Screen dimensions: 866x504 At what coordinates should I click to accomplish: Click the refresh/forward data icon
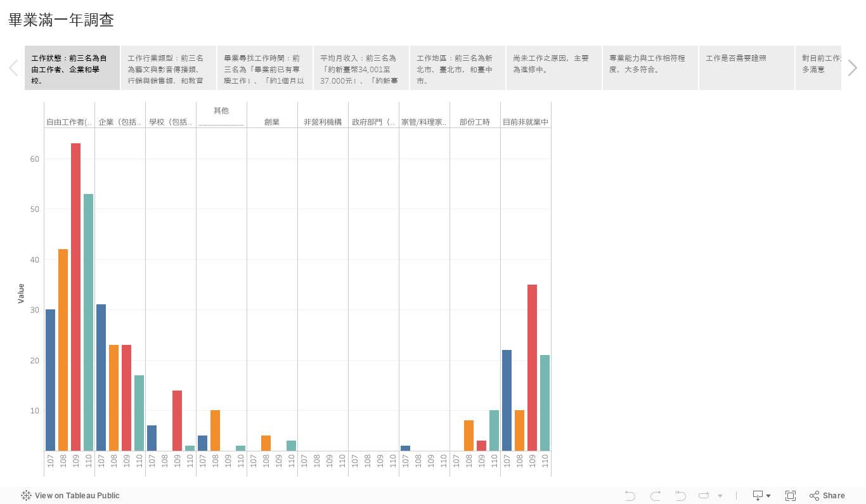tap(704, 496)
